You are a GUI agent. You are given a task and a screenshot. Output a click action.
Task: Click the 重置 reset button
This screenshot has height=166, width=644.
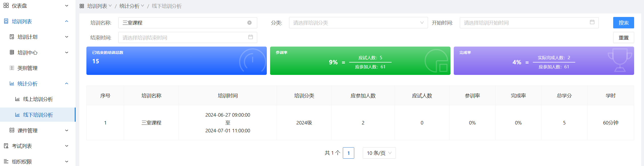point(623,38)
